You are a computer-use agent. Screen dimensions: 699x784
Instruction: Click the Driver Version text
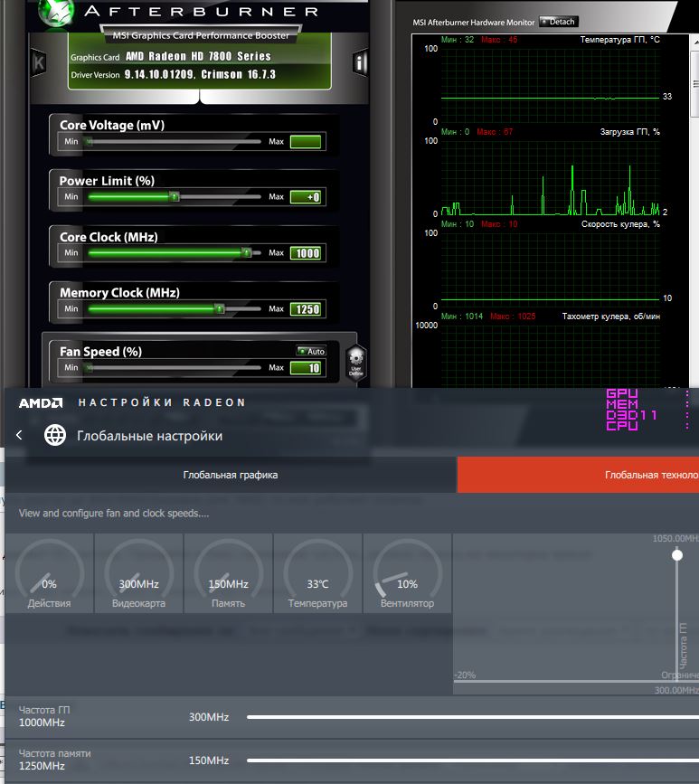pos(173,74)
